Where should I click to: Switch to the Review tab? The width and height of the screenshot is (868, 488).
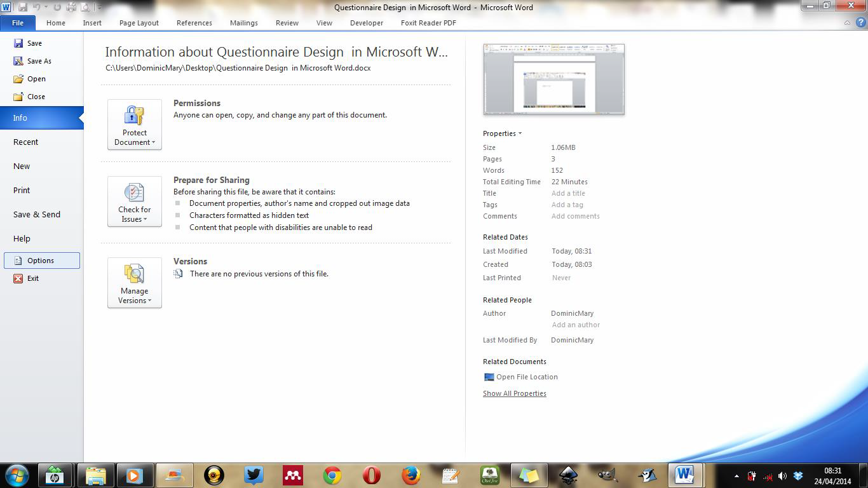click(x=287, y=23)
